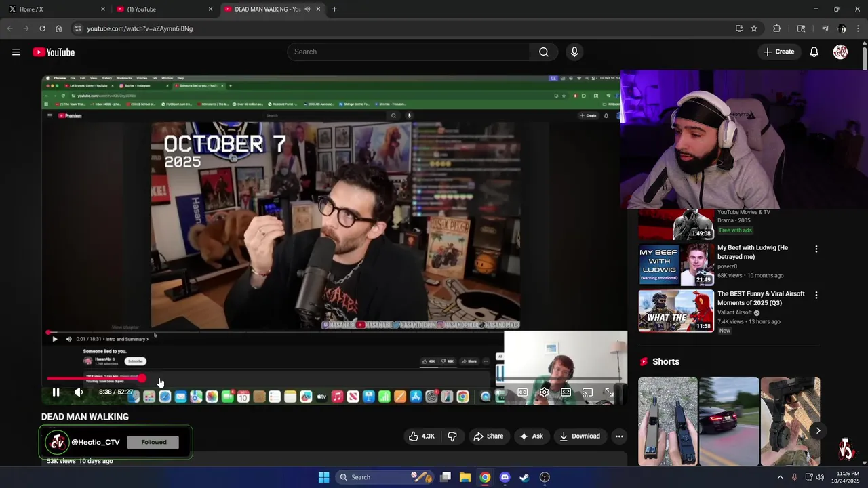Like the video with thumbs up
This screenshot has width=868, height=488.
(421, 436)
